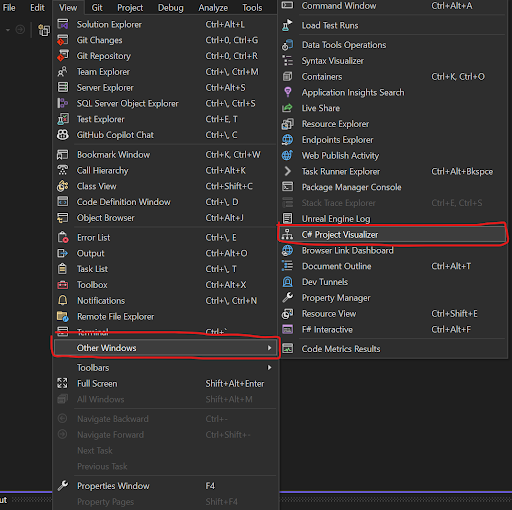Click the Ctrl+Alt+Bkspce shortcut text
Image resolution: width=512 pixels, height=510 pixels.
[462, 171]
